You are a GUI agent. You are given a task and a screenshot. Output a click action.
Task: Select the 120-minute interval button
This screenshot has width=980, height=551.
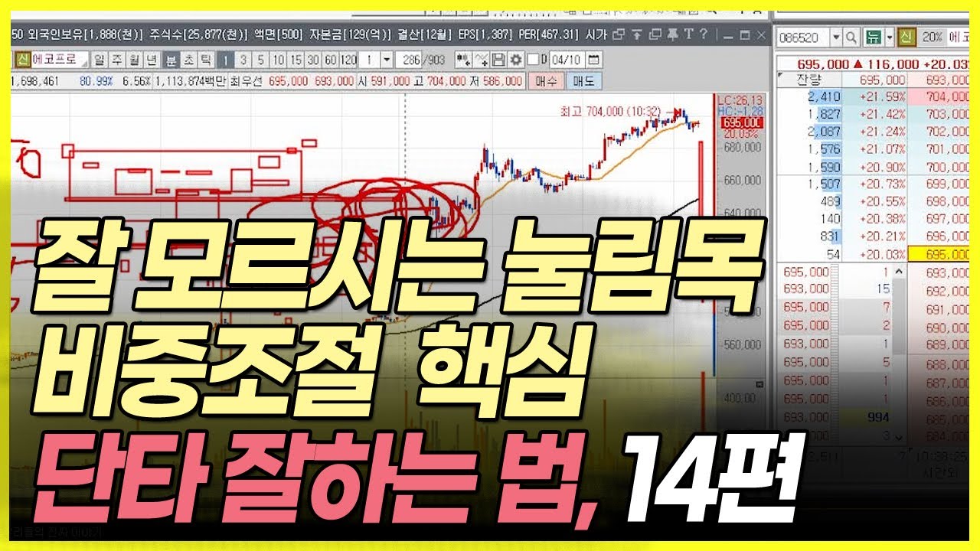pos(348,60)
